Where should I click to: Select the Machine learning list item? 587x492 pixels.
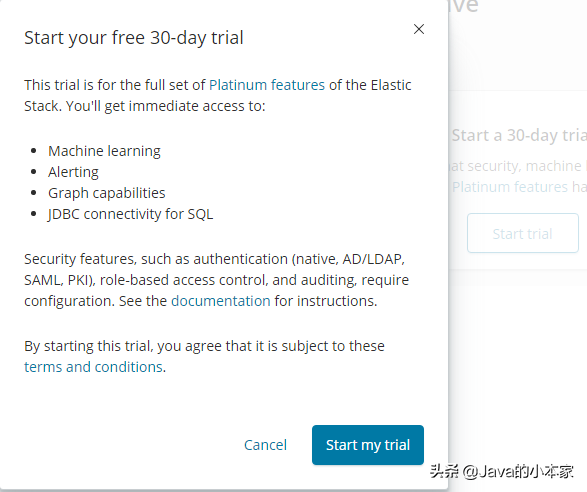coord(104,151)
